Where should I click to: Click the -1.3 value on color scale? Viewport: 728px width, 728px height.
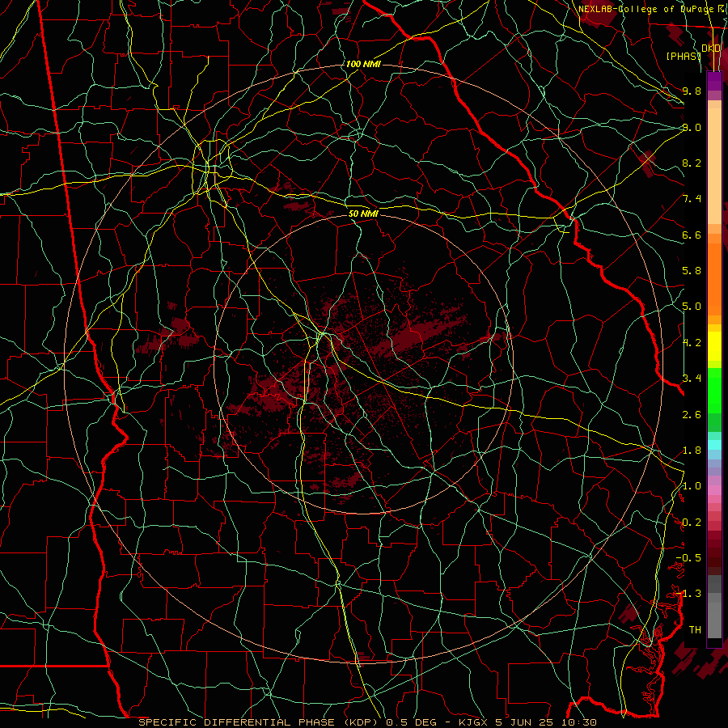pos(689,594)
